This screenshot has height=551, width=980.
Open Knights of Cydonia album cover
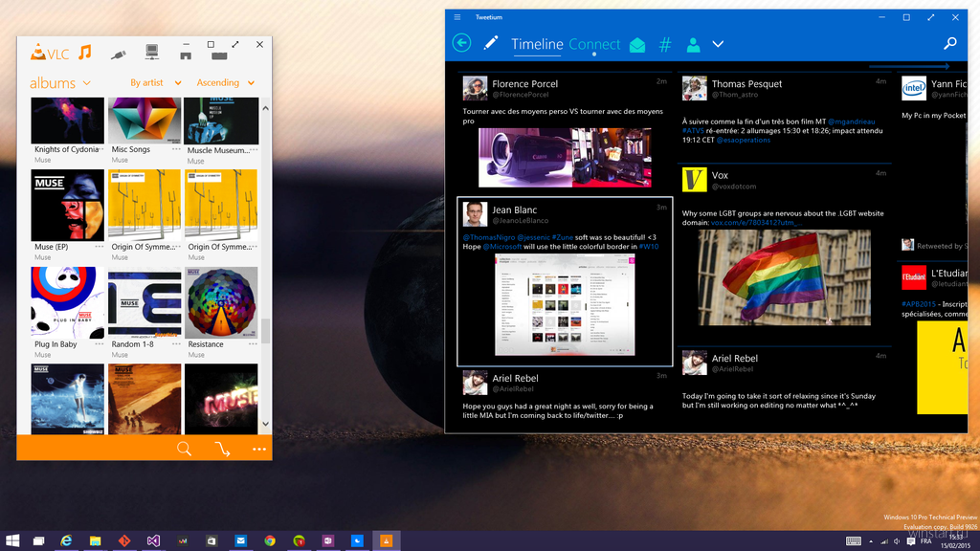pos(68,121)
